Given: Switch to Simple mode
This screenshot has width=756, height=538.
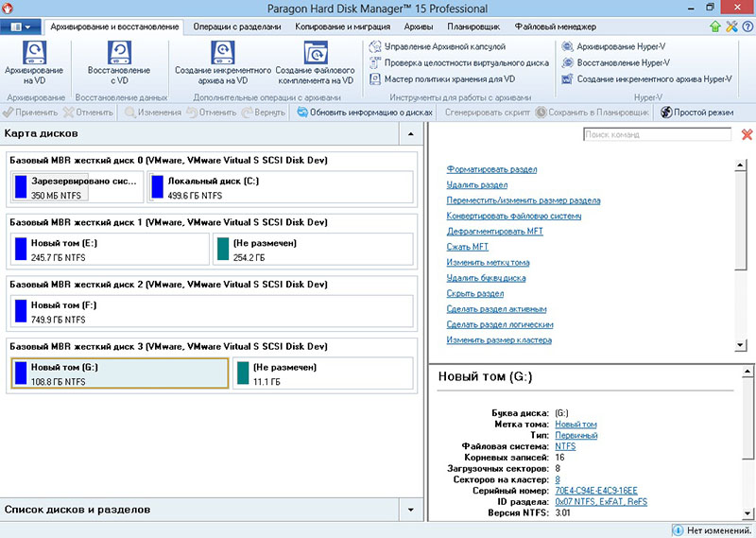Looking at the screenshot, I should point(697,112).
